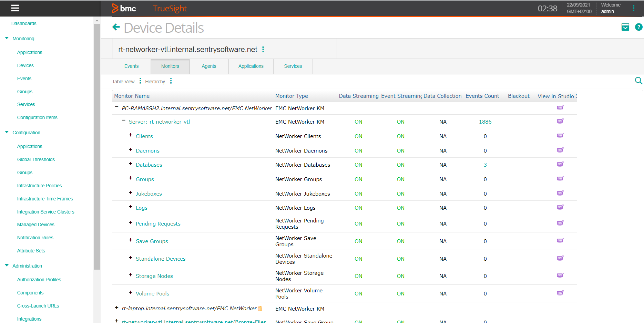Click the help question mark icon
The image size is (644, 323).
tap(639, 27)
